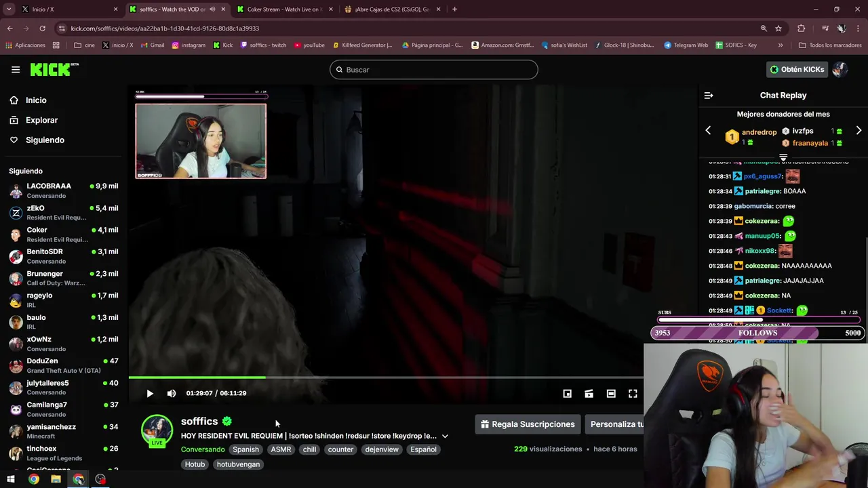Open Windows Start menu

pos(11,479)
